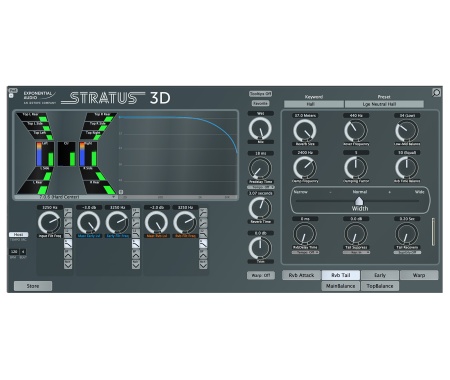Select third filter-shape icon beside Input Filter Freq
The width and height of the screenshot is (450, 380).
coord(68,233)
